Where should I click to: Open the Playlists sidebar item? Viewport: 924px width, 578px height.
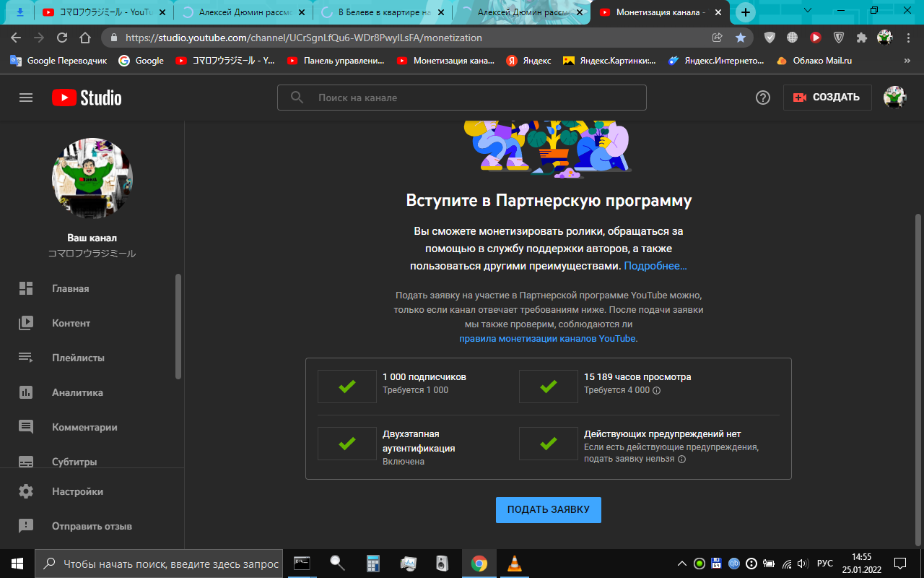click(x=78, y=358)
